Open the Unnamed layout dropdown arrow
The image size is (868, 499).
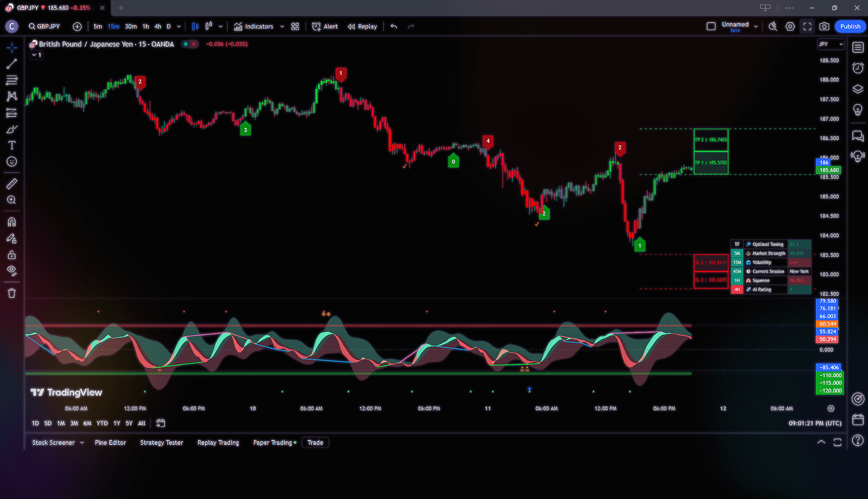click(x=756, y=26)
